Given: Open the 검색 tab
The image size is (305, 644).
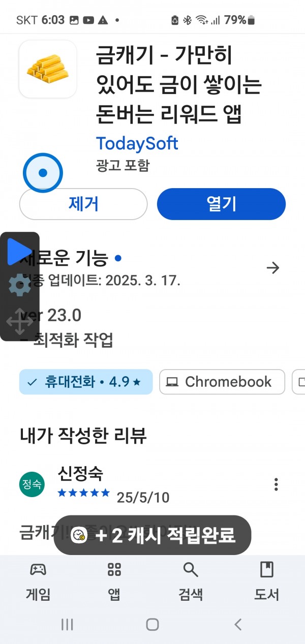Looking at the screenshot, I should pyautogui.click(x=191, y=582).
